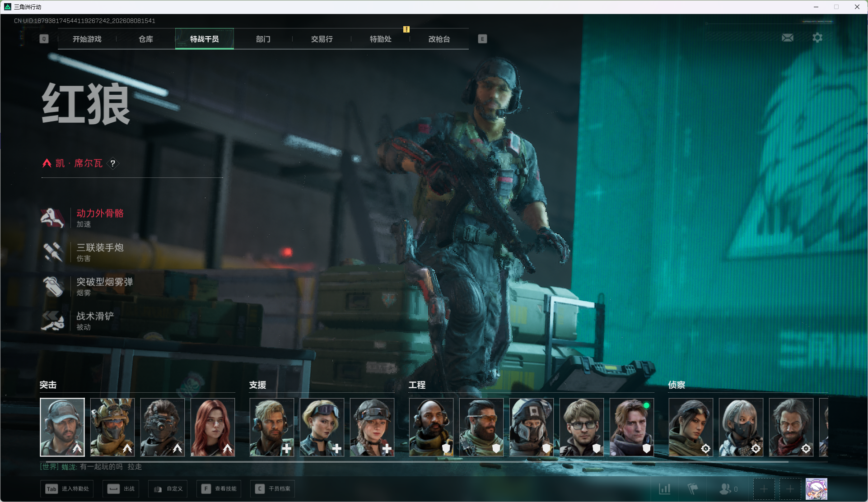Click the 查看技能 button
The height and width of the screenshot is (502, 868).
pos(219,489)
